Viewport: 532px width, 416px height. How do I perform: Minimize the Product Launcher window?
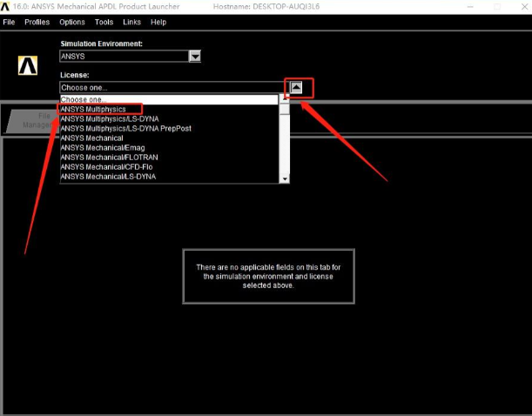(x=470, y=6)
